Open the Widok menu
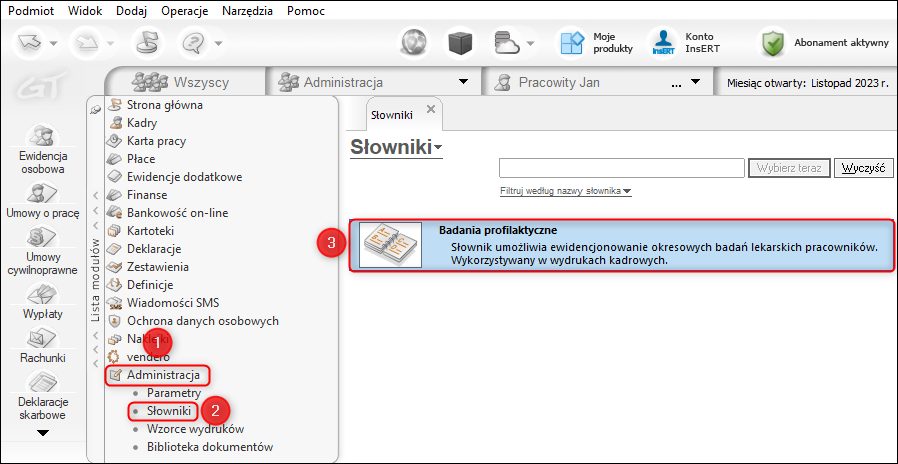This screenshot has height=464, width=898. 84,11
